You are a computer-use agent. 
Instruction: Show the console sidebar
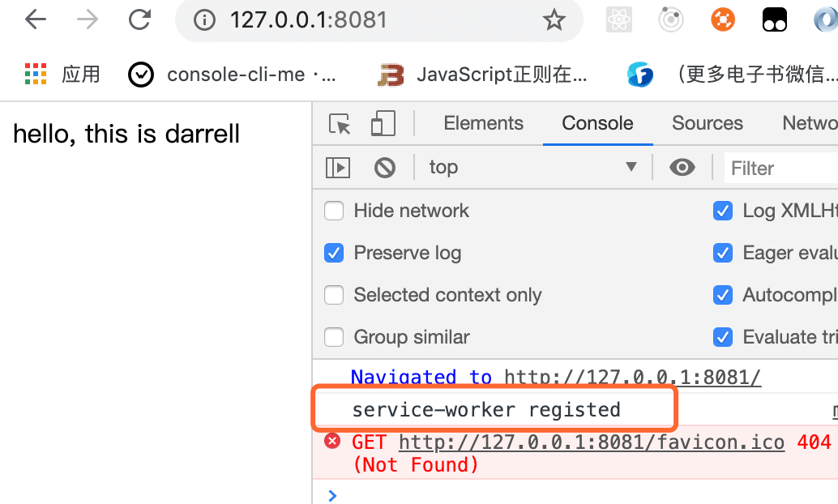pyautogui.click(x=337, y=168)
